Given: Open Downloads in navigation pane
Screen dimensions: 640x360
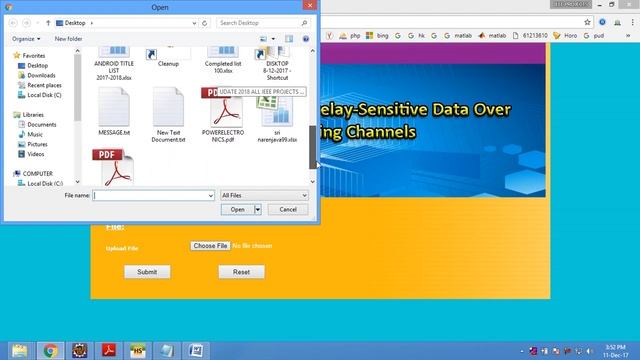Looking at the screenshot, I should pos(41,76).
